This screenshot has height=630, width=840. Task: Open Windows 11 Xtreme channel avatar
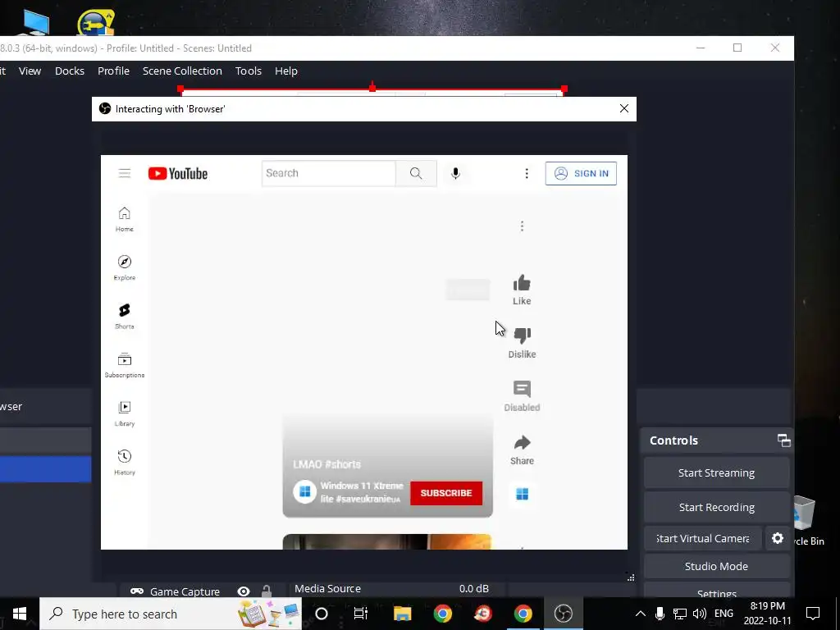(305, 492)
